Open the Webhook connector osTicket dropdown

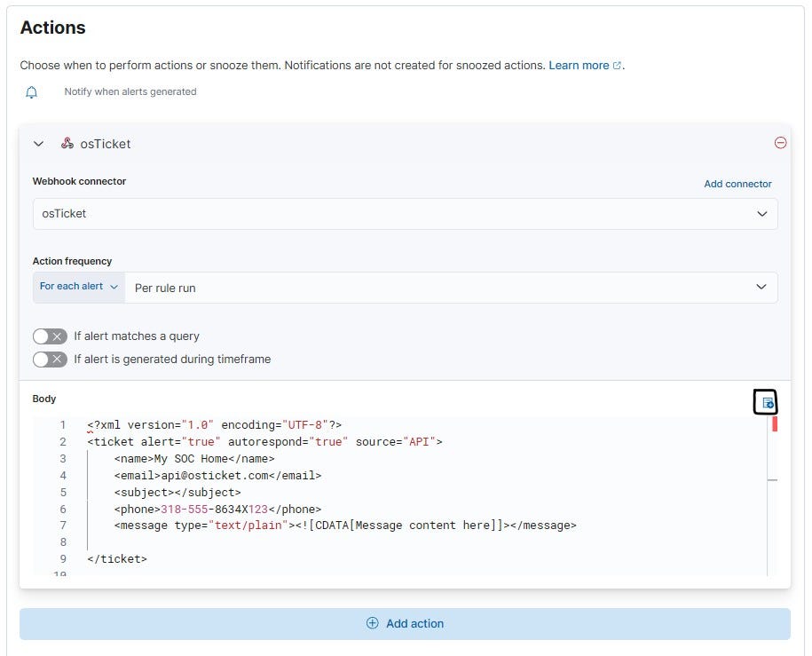[405, 213]
